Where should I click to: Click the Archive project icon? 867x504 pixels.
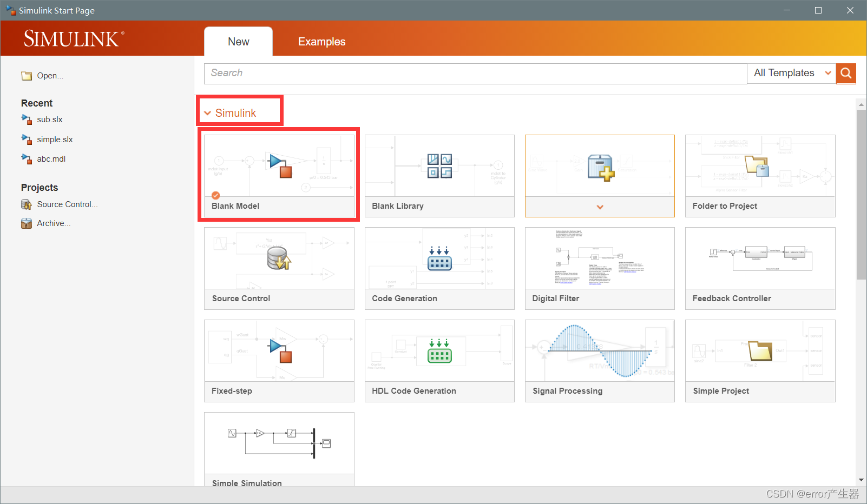pos(27,223)
